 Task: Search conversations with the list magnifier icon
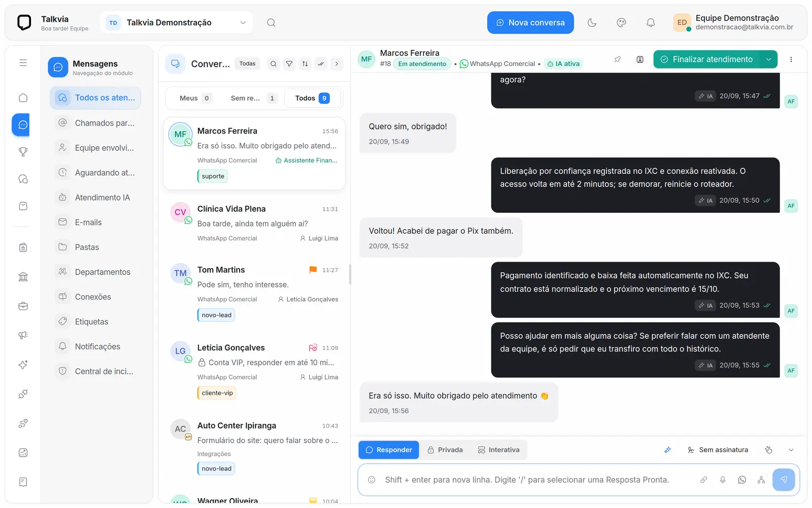click(274, 63)
